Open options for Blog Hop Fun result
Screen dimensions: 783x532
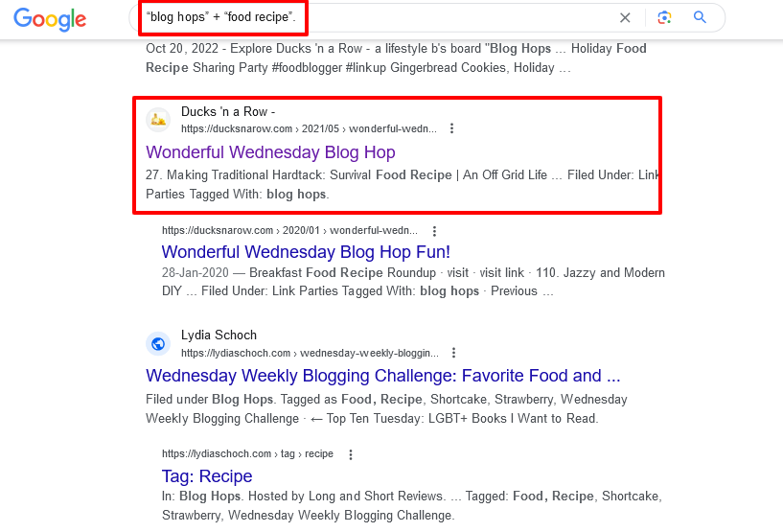[434, 231]
